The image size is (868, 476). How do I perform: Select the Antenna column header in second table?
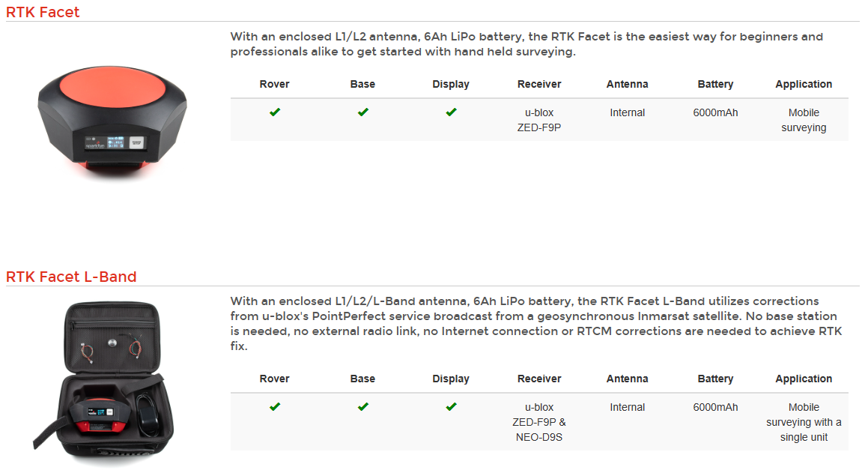[x=627, y=379]
